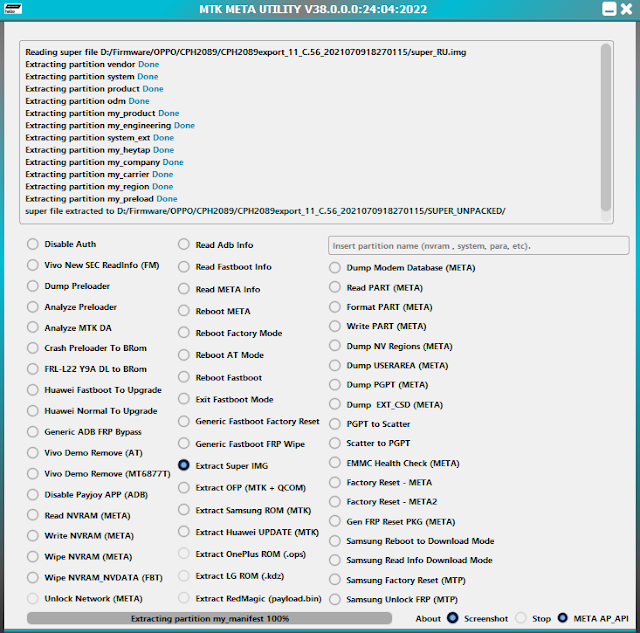640x633 pixels.
Task: Select Unlock Network (META)
Action: 33,598
